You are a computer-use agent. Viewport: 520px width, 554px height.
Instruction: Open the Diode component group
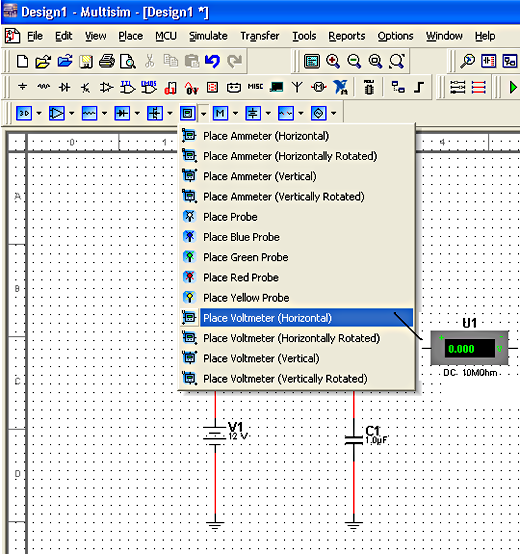(65, 87)
